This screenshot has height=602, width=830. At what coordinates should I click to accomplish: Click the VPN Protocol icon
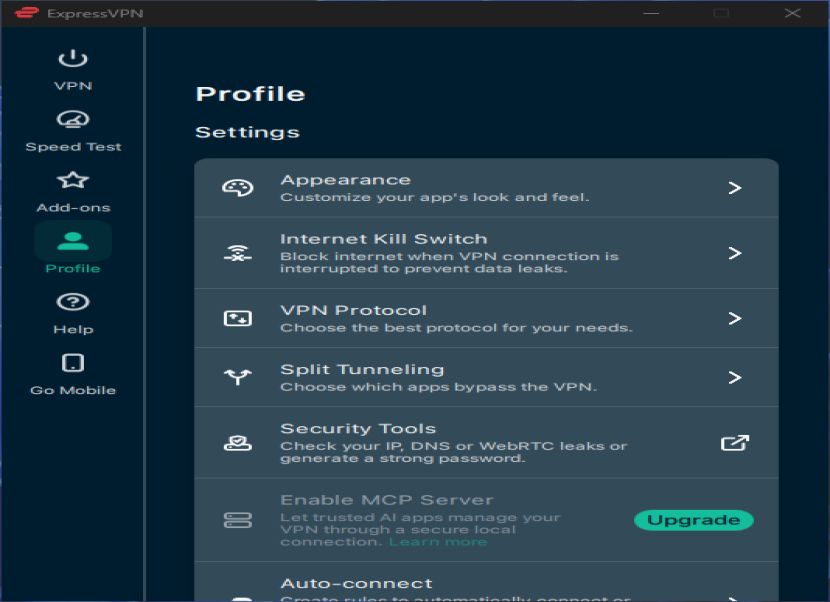click(238, 318)
